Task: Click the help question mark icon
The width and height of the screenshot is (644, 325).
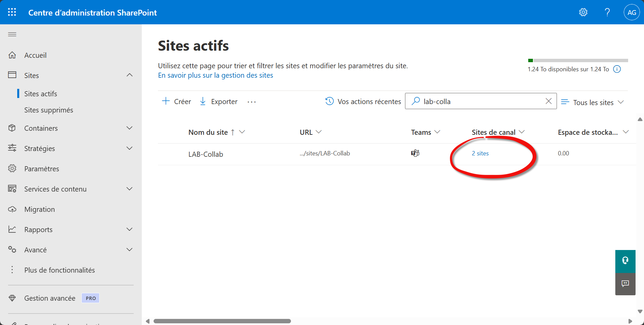Action: 607,12
